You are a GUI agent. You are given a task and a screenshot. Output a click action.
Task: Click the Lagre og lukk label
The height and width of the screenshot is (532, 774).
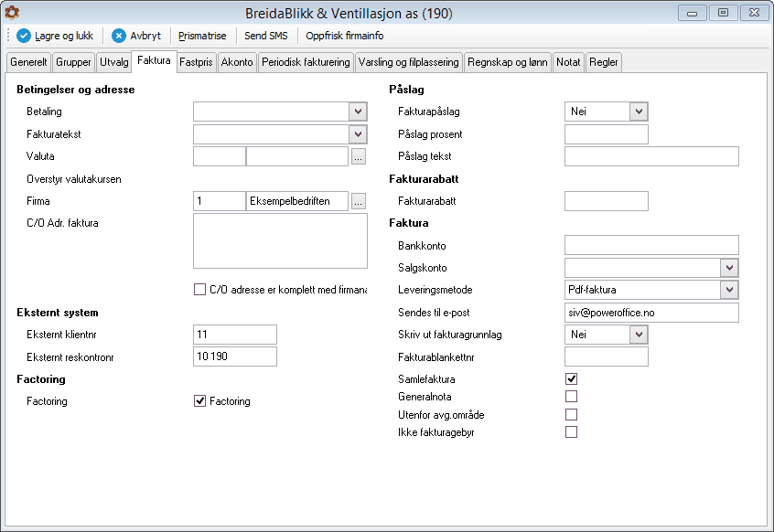64,36
